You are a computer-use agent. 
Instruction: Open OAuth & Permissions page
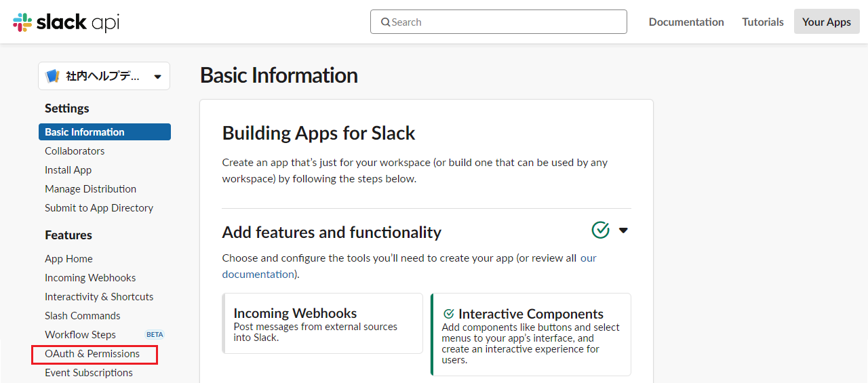point(92,354)
